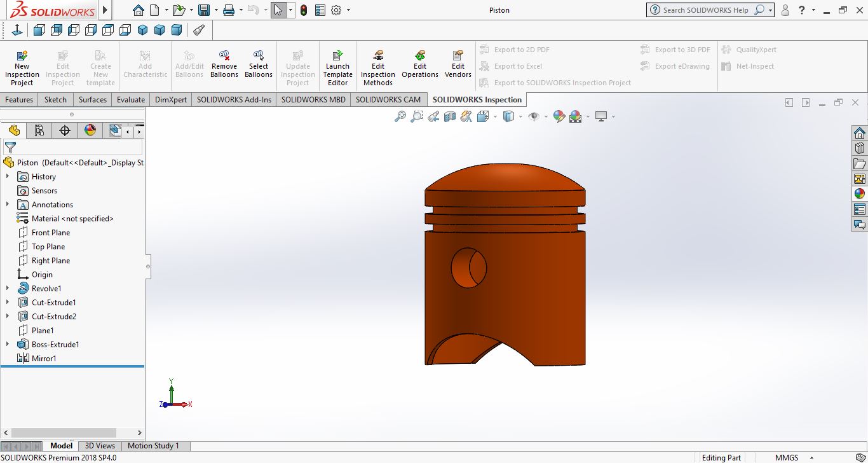Toggle the Hide/Show Items eye icon

pyautogui.click(x=534, y=116)
